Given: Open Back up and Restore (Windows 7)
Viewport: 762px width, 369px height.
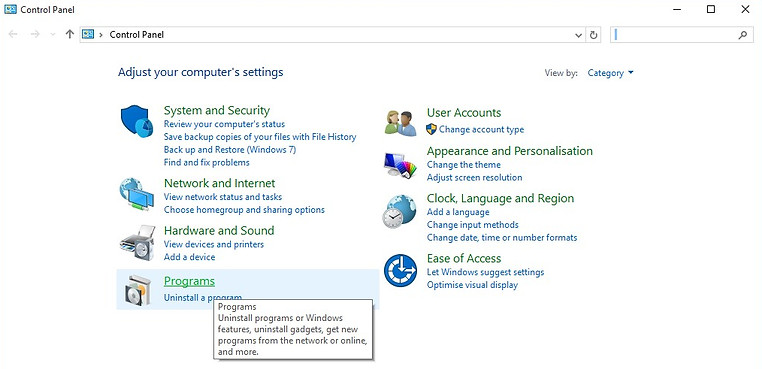Looking at the screenshot, I should [230, 150].
